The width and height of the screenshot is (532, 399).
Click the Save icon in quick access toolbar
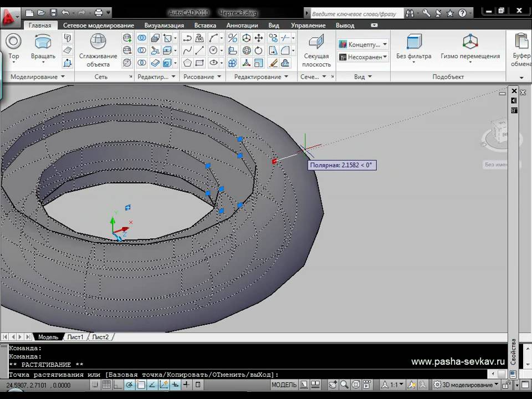53,13
